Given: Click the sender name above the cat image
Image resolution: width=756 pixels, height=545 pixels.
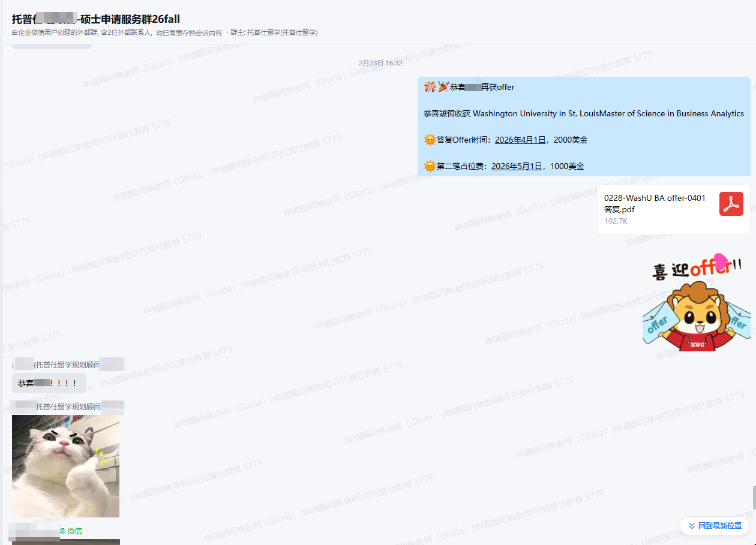Looking at the screenshot, I should [67, 407].
